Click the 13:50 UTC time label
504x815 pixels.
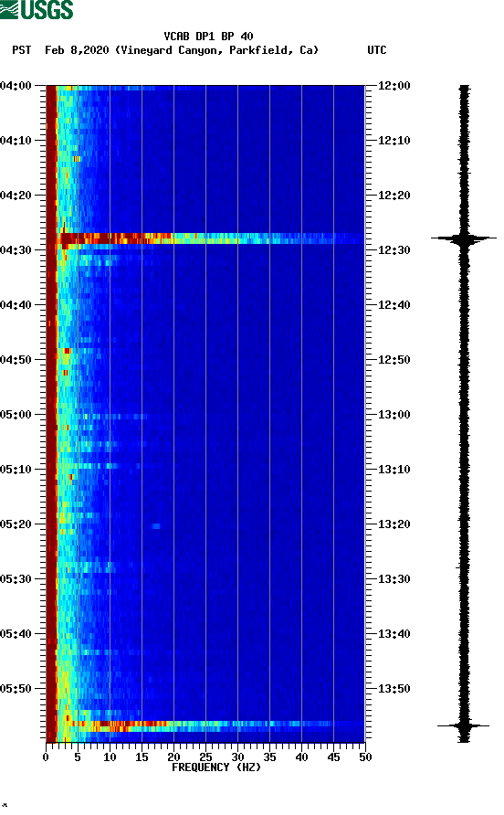[394, 689]
